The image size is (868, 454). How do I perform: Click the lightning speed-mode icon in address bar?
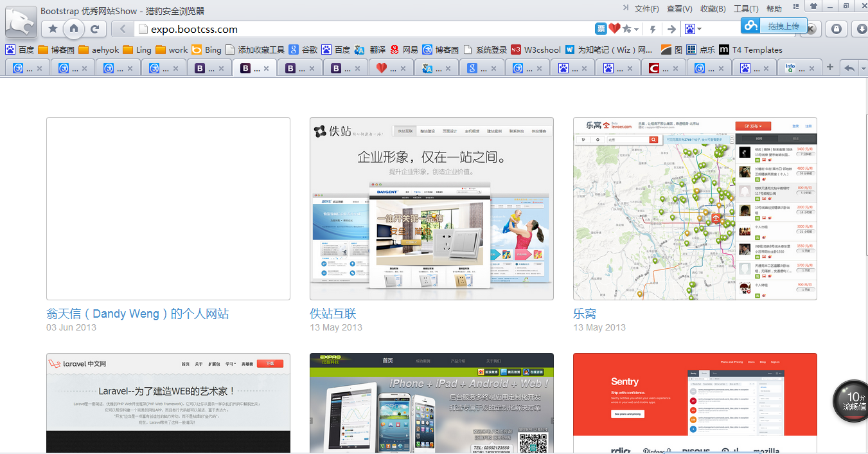coord(653,28)
